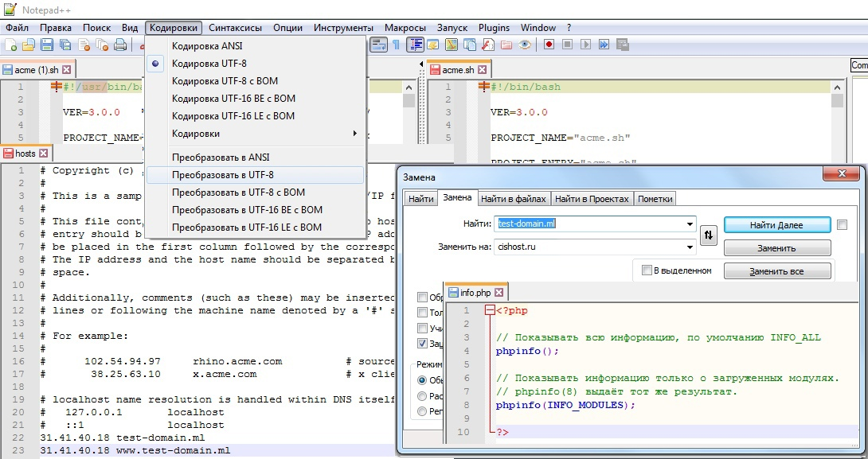This screenshot has height=459, width=868.
Task: Start macro recording with the red record icon
Action: pos(549,45)
